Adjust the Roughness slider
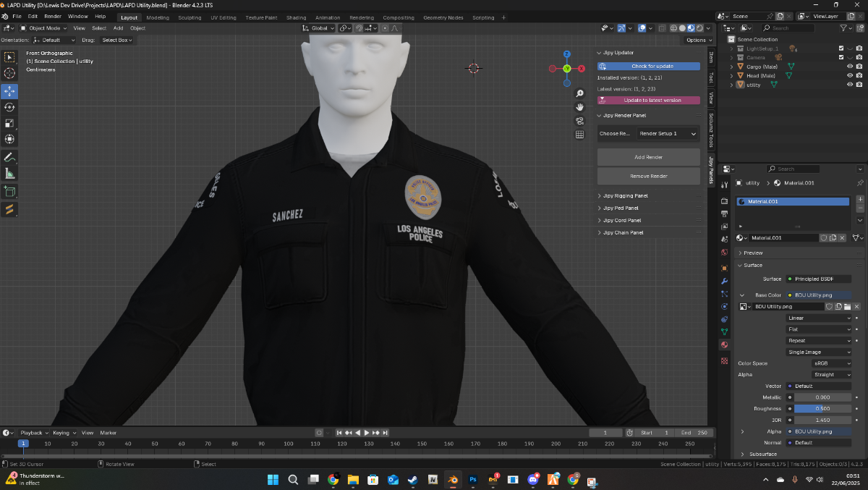This screenshot has width=868, height=490. pos(822,409)
